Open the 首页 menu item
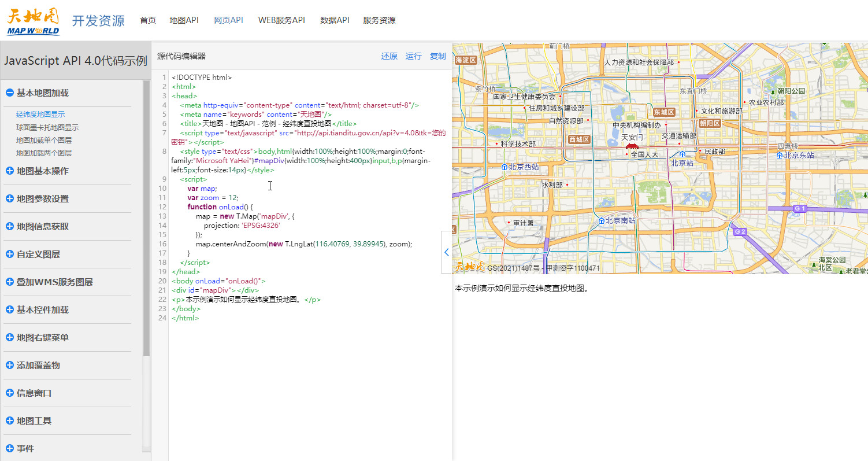The image size is (868, 461). (148, 20)
